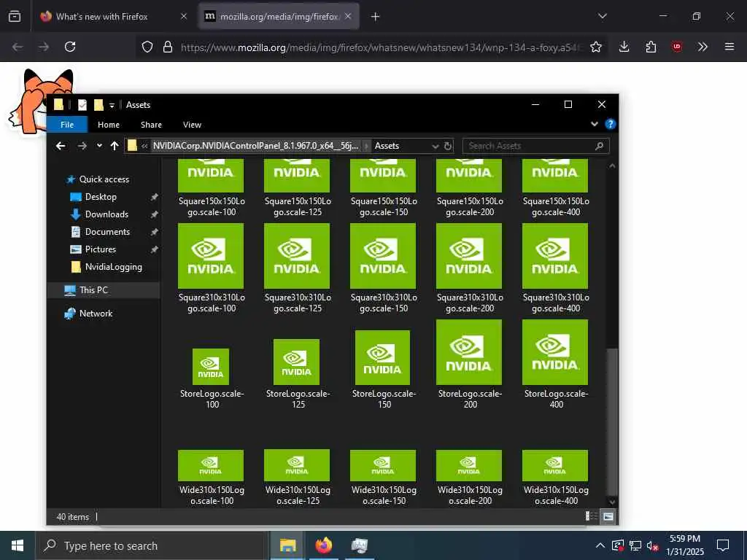Select StoreLogo.scale-150 thumbnail
Screen dimensions: 747x560
[382, 357]
